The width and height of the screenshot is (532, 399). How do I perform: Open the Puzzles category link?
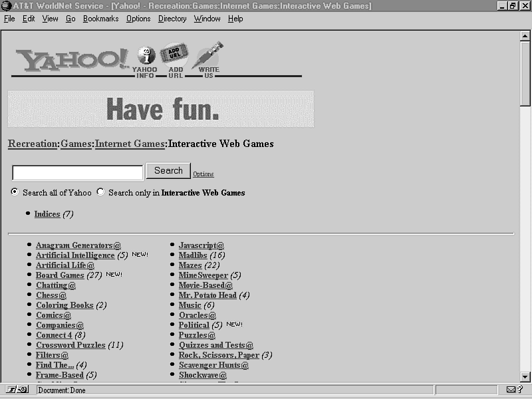pos(197,335)
